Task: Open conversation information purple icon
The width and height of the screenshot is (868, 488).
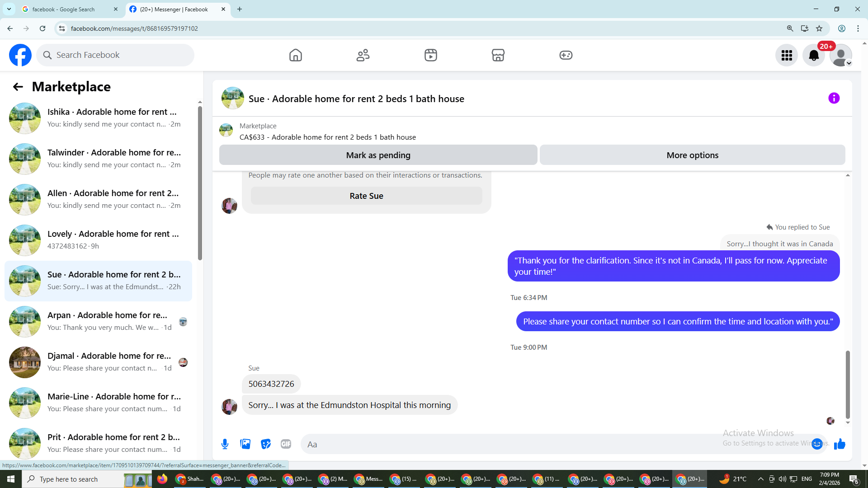Action: click(834, 99)
